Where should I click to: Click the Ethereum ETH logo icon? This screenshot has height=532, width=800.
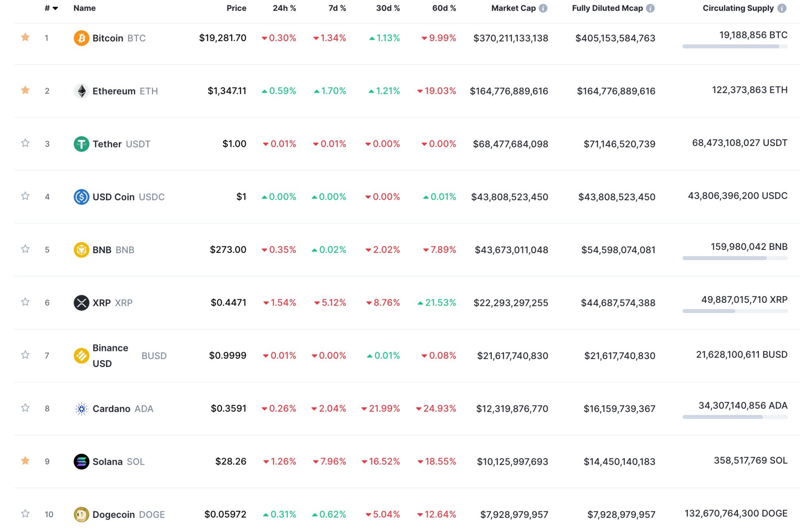82,91
